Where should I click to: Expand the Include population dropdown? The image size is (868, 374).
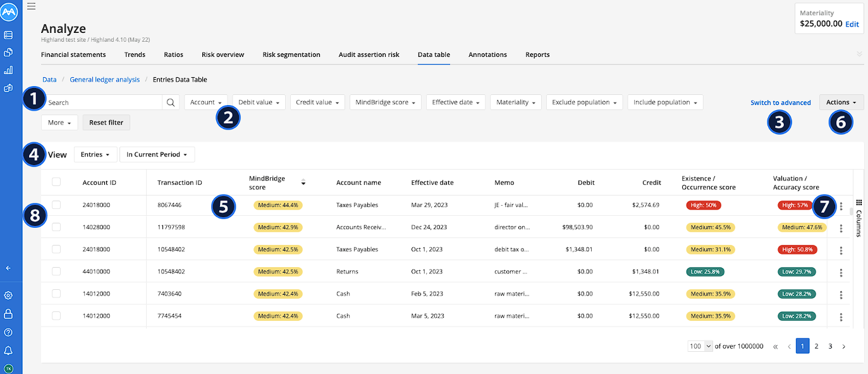(665, 103)
